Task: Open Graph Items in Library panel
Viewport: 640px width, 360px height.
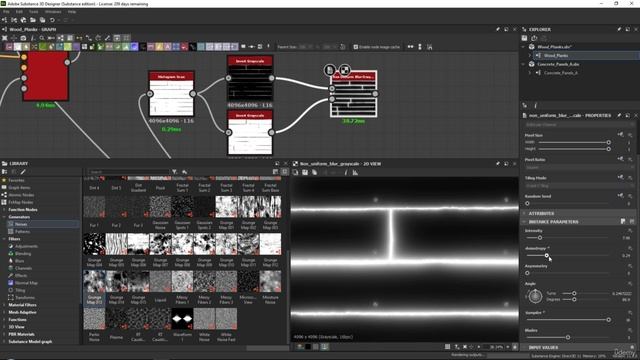Action: 19,187
